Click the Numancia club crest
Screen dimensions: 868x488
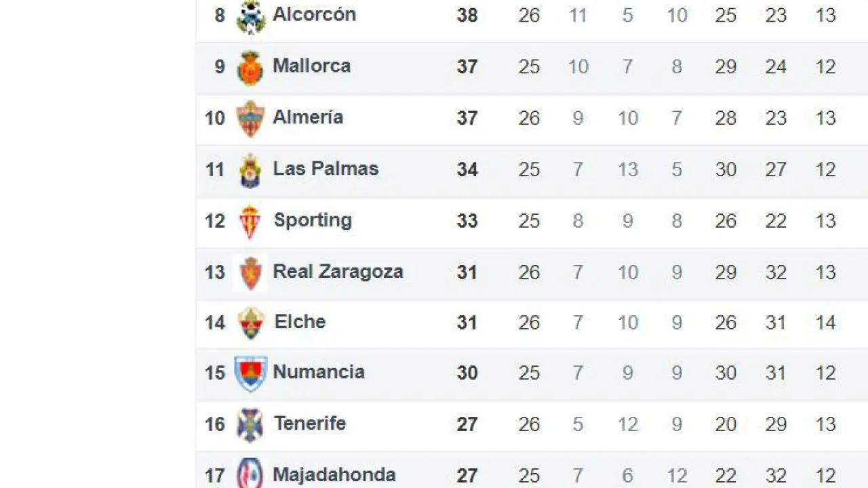tap(250, 373)
